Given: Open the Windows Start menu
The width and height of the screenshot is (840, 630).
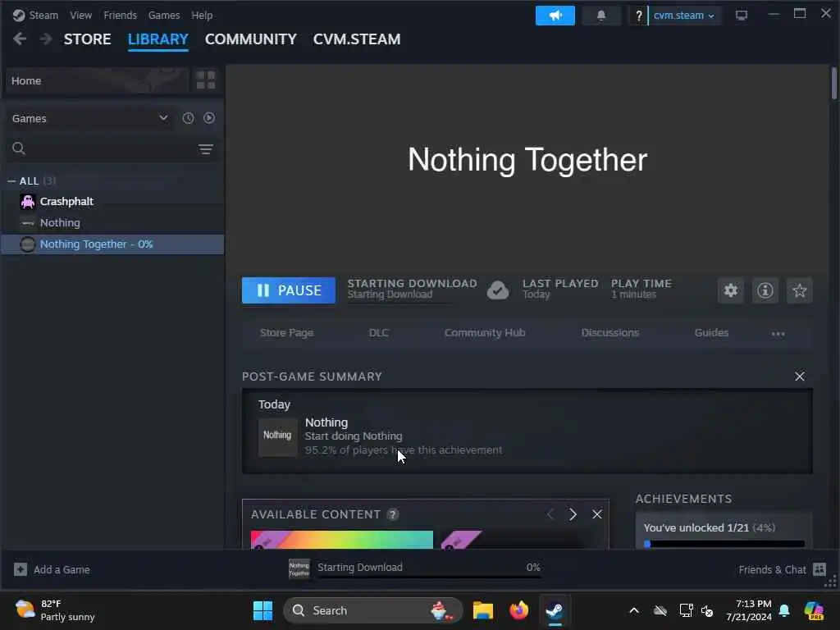Looking at the screenshot, I should [262, 610].
